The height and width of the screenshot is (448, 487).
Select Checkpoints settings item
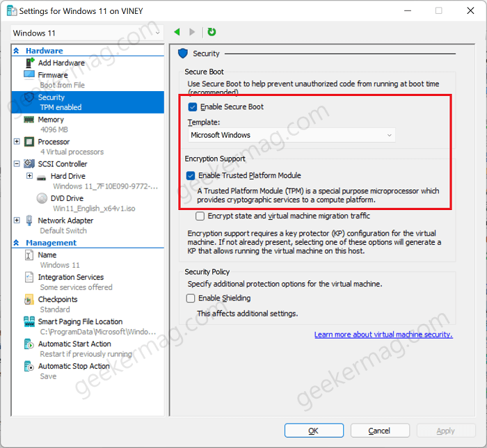click(58, 299)
